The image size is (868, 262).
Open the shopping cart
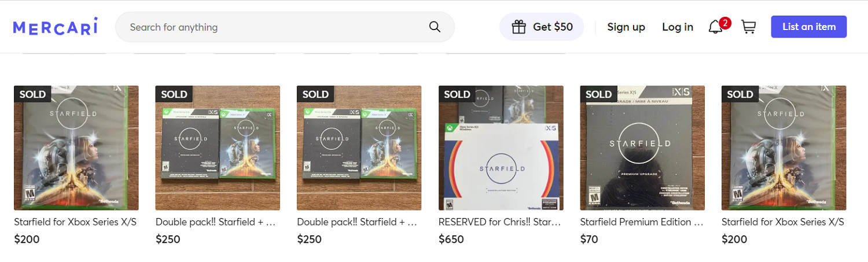click(749, 27)
